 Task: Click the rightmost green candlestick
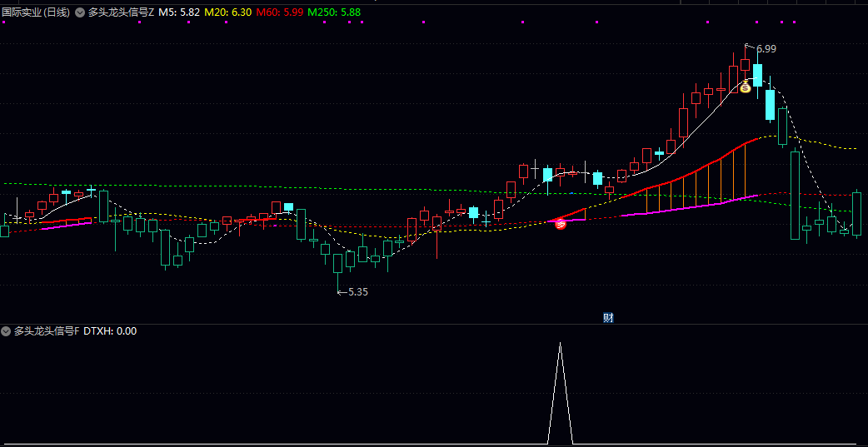pos(856,214)
